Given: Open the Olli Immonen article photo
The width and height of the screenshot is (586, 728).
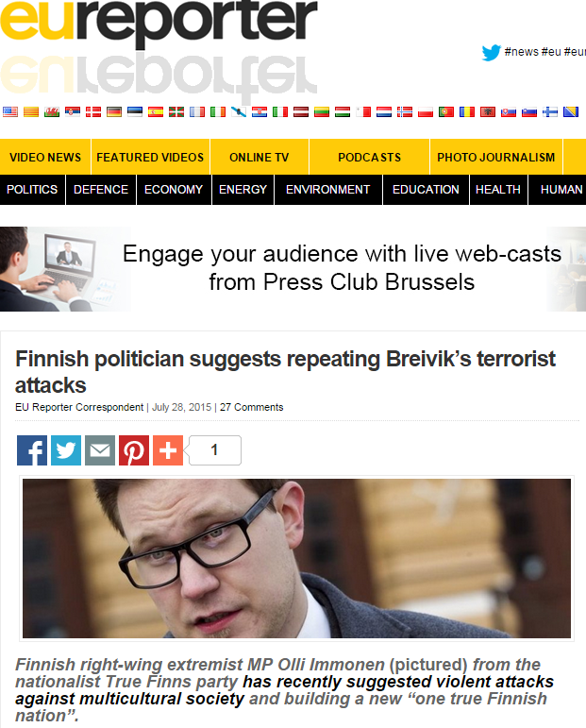Looking at the screenshot, I should coord(296,559).
